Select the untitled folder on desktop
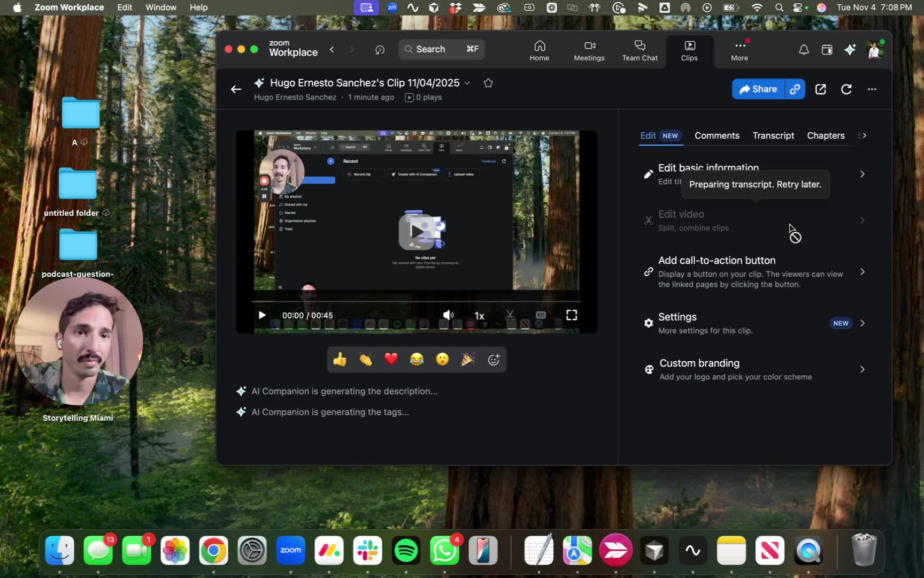This screenshot has height=578, width=924. (78, 193)
